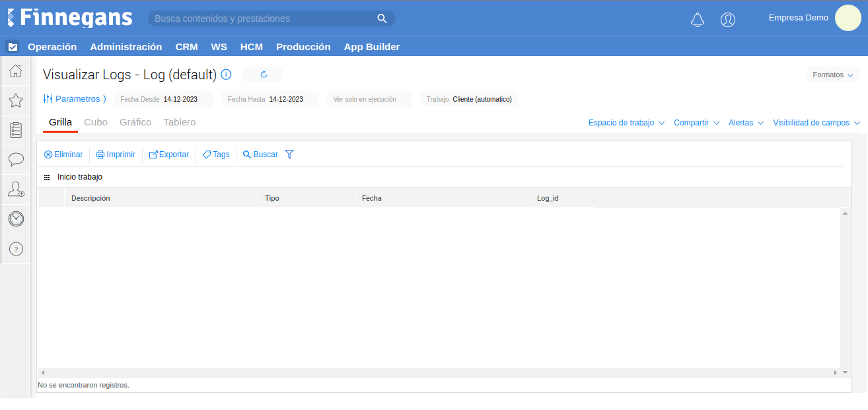Open the App Builder menu

coord(372,47)
